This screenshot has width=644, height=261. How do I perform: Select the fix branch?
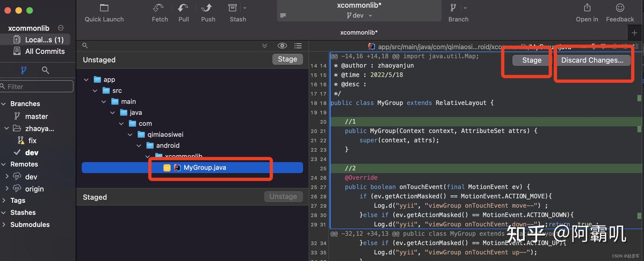(32, 141)
